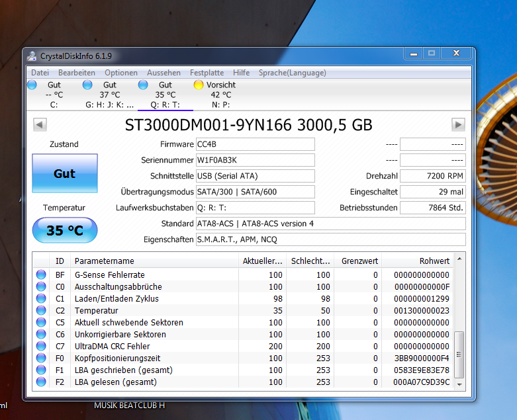Click the status orb of Ausschaltungsabbrüche row
This screenshot has width=517, height=420.
point(41,286)
